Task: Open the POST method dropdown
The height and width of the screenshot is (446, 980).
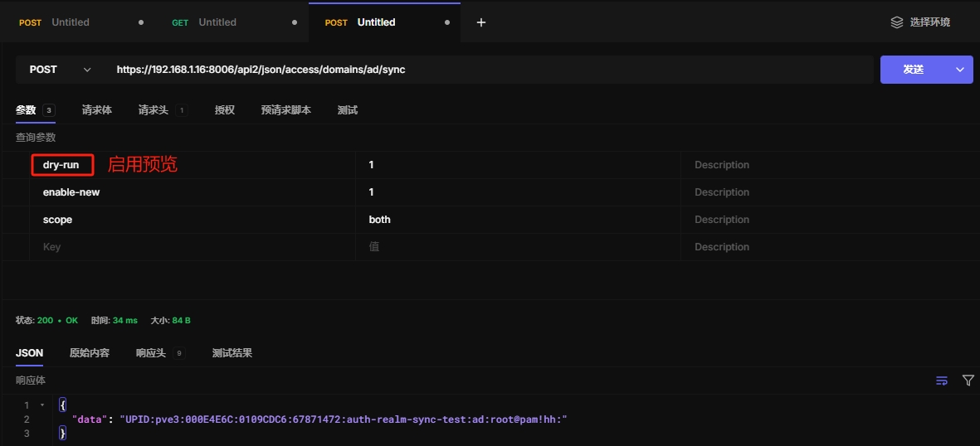Action: 60,70
